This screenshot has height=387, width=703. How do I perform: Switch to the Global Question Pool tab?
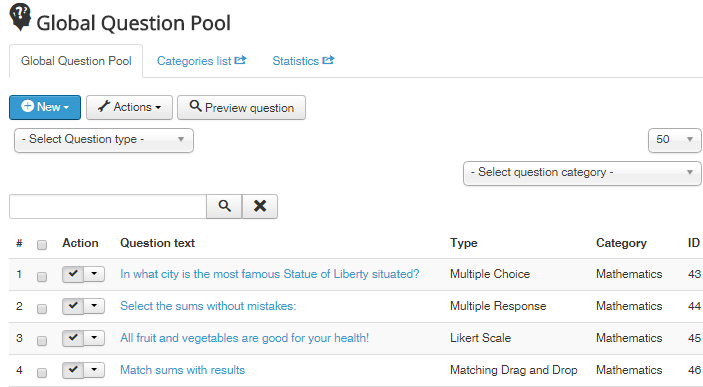(76, 61)
